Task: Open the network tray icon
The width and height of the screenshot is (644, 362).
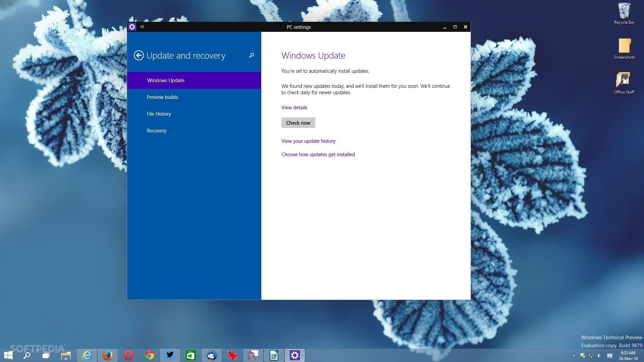Action: tap(591, 356)
